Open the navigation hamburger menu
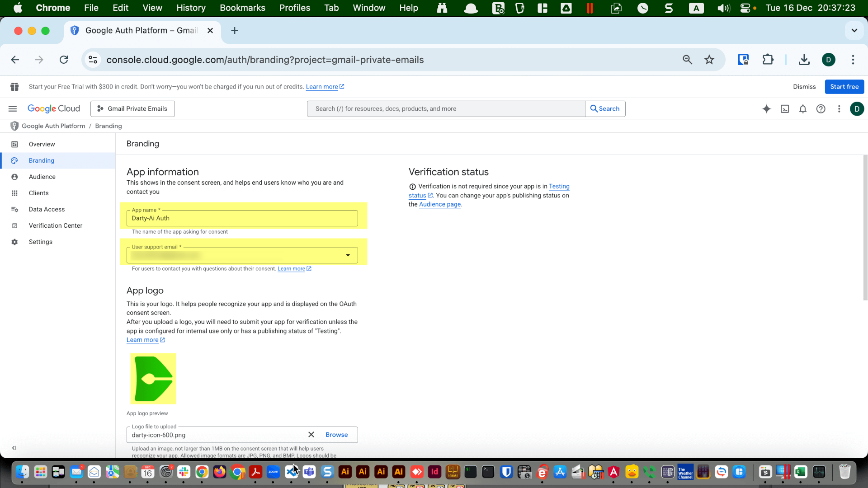868x488 pixels. [12, 108]
